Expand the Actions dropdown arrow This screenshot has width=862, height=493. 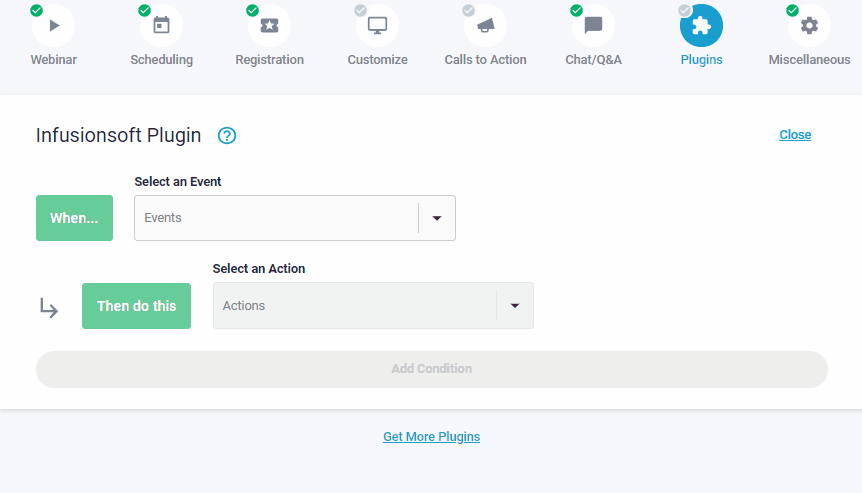click(x=515, y=306)
